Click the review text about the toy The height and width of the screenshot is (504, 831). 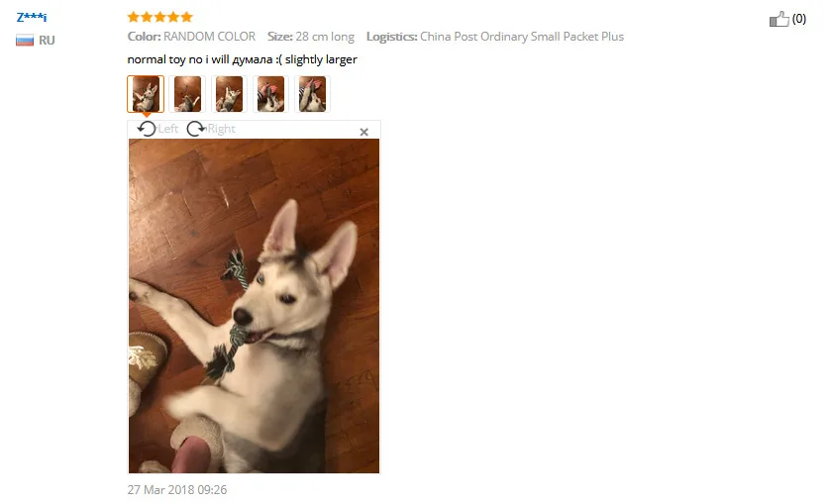[x=243, y=59]
